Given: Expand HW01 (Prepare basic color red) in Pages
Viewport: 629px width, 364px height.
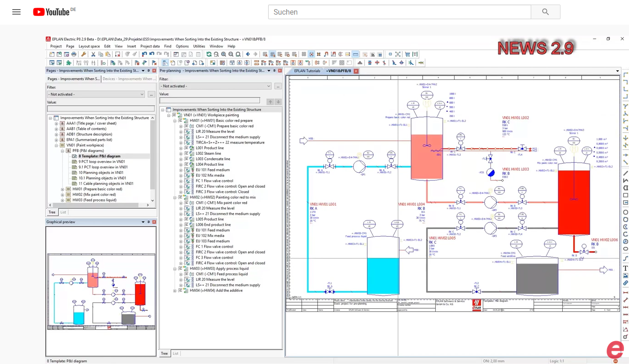Looking at the screenshot, I should coord(63,189).
